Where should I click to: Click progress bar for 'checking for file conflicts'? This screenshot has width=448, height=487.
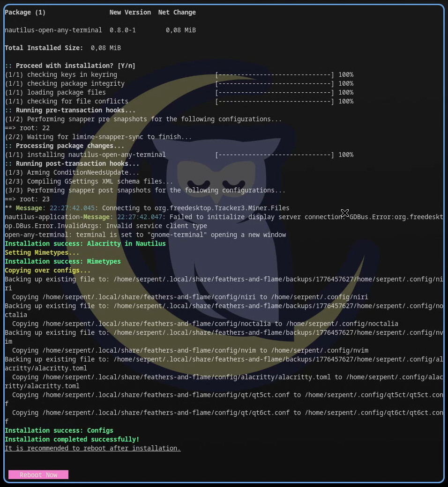click(x=275, y=101)
